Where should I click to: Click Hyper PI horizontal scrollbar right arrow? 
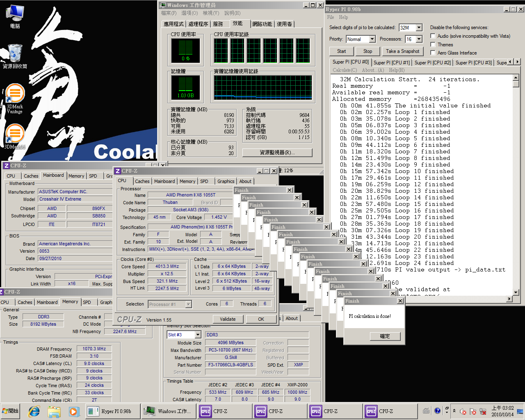[509, 299]
